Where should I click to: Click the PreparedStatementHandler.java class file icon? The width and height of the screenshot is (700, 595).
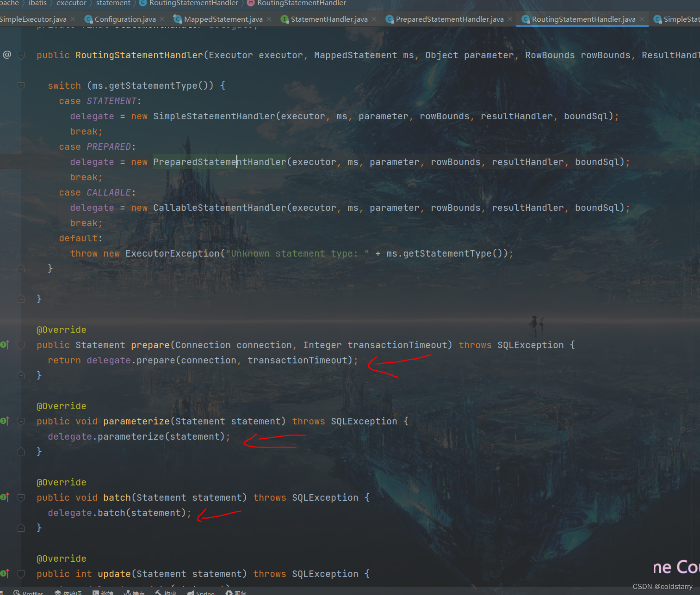point(390,19)
